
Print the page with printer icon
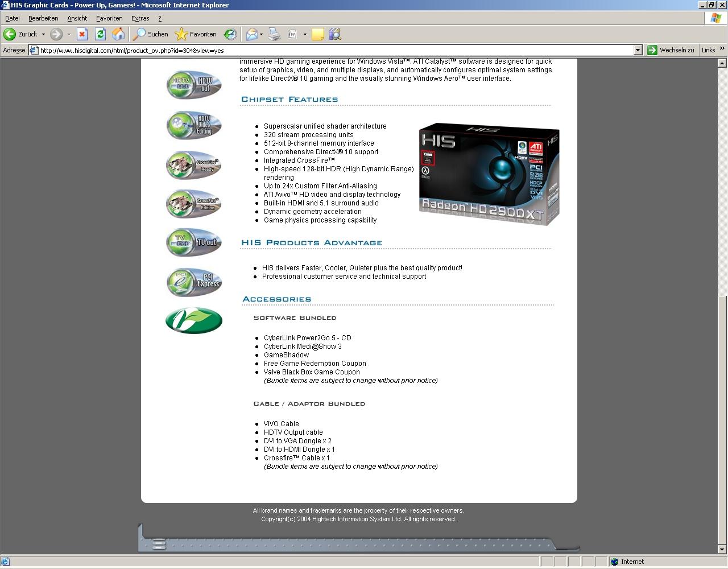[274, 34]
